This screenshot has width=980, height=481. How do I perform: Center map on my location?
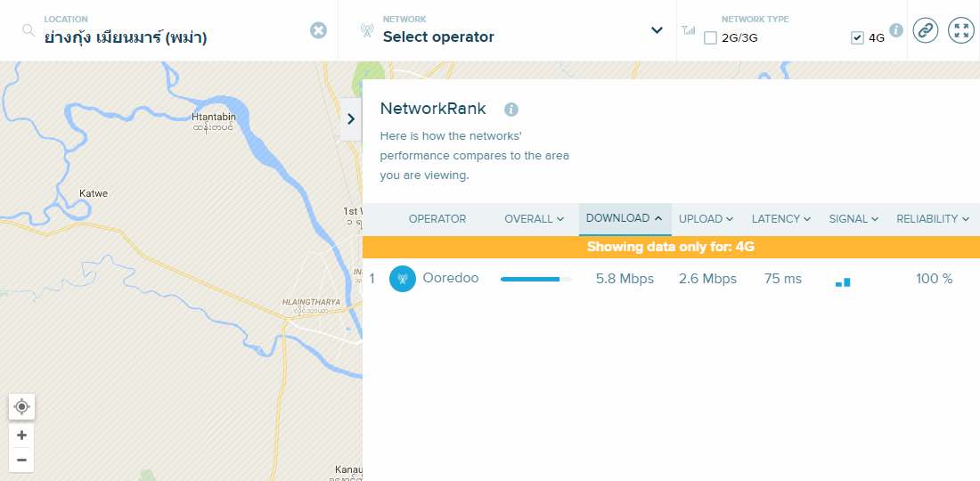click(22, 407)
